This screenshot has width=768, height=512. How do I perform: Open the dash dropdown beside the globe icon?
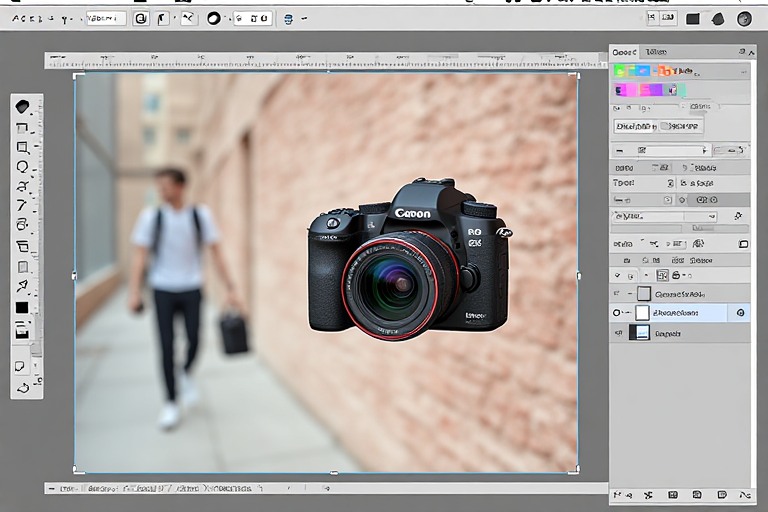304,19
